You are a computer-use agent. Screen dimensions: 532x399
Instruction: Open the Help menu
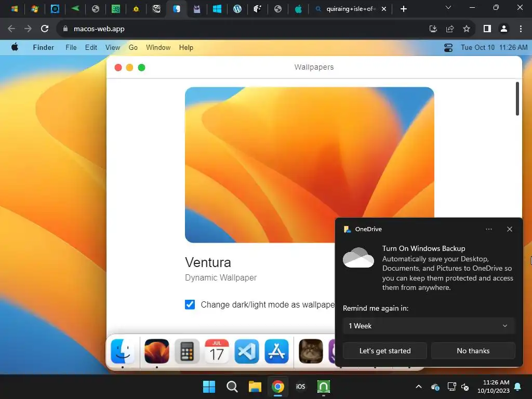coord(186,47)
